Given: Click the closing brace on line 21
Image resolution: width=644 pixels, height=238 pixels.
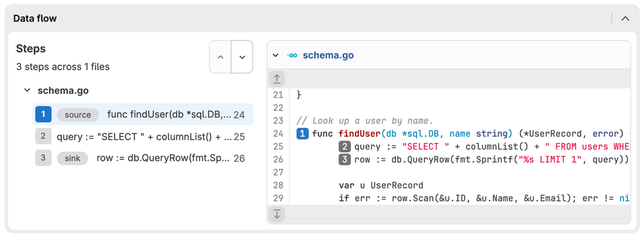Looking at the screenshot, I should [x=299, y=95].
